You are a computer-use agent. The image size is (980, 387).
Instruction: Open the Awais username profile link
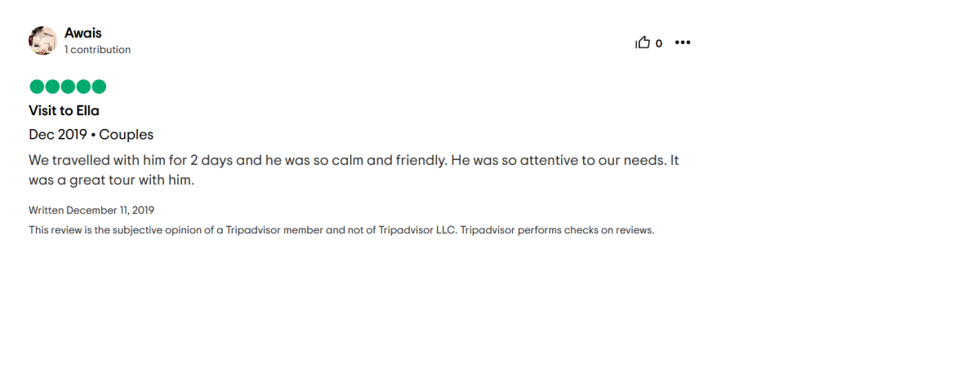click(83, 33)
